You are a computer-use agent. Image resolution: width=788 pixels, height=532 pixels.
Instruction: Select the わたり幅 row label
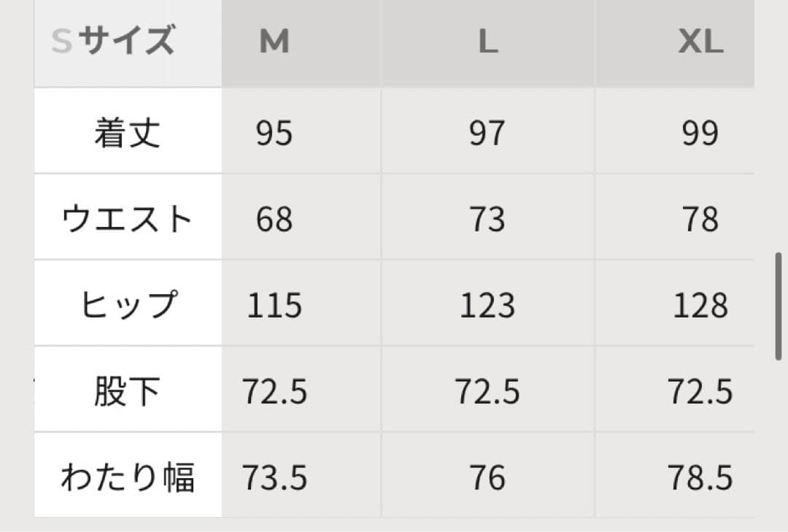(127, 478)
